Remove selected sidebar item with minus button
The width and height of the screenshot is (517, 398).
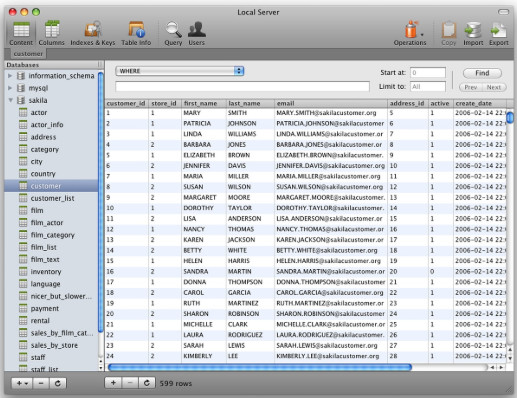pyautogui.click(x=41, y=383)
